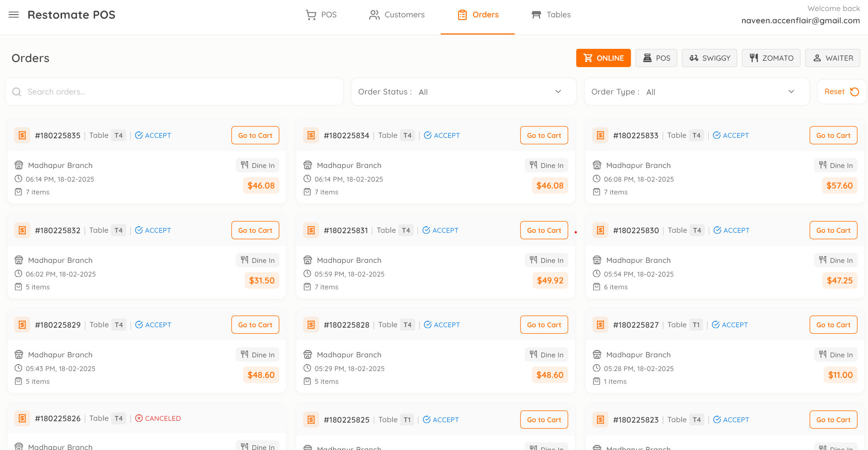Click the search magnifier icon

coord(17,92)
